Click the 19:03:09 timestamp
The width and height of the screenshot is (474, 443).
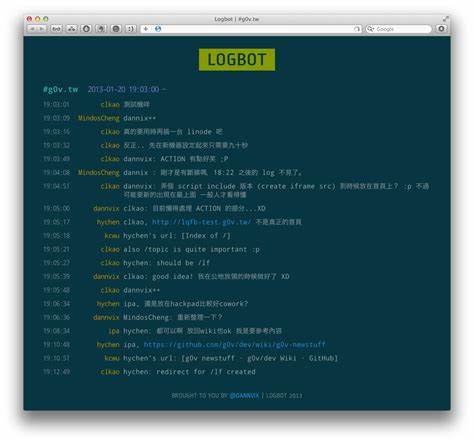(57, 118)
